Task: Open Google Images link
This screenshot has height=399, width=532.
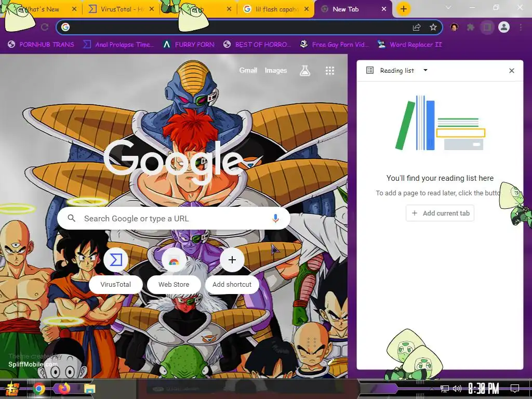Action: click(275, 70)
